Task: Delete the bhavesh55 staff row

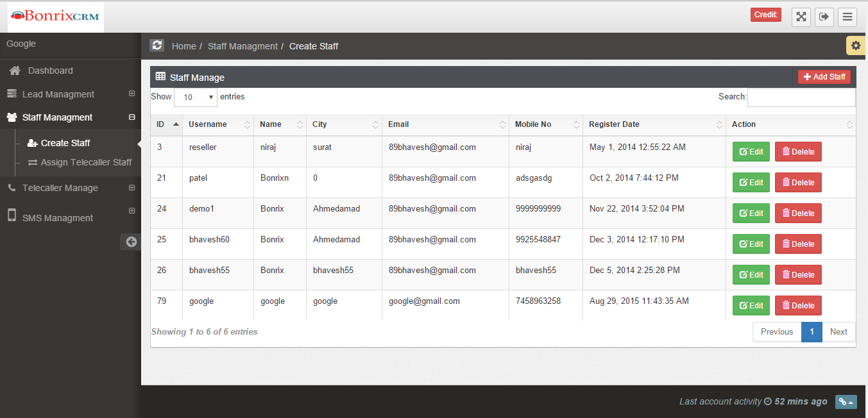Action: tap(798, 275)
